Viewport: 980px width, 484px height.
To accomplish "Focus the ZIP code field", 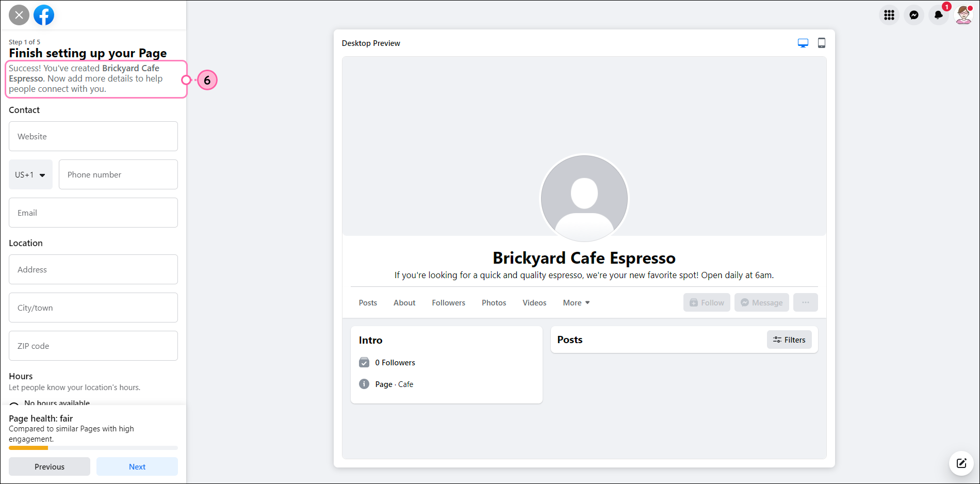I will (93, 346).
